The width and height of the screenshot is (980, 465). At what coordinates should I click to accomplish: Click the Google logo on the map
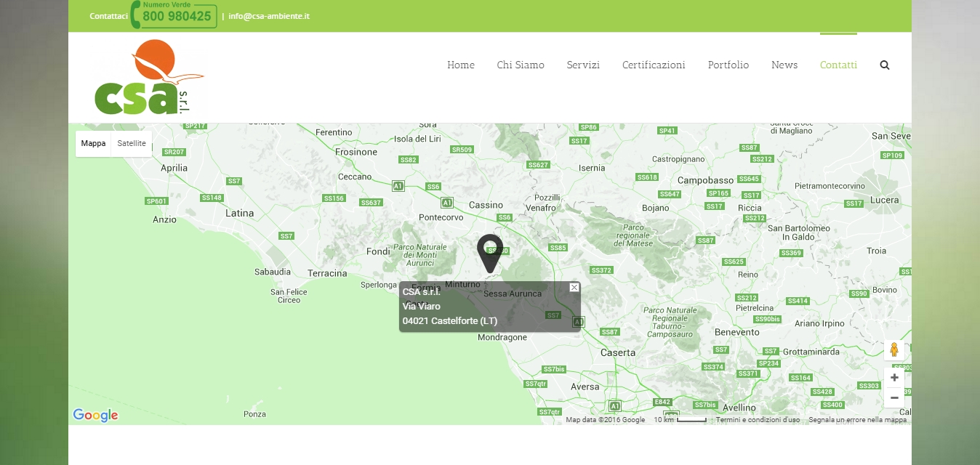(x=95, y=416)
